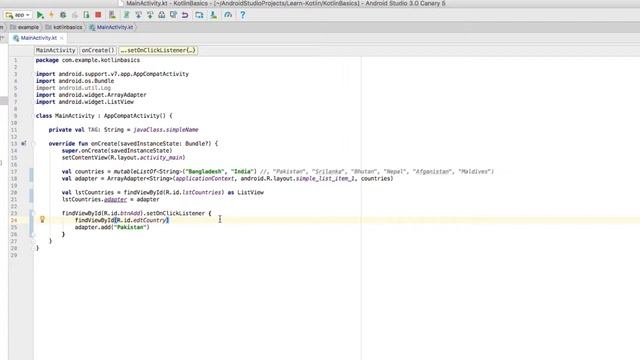Collapse the onCreate function fold marker

(x=33, y=144)
